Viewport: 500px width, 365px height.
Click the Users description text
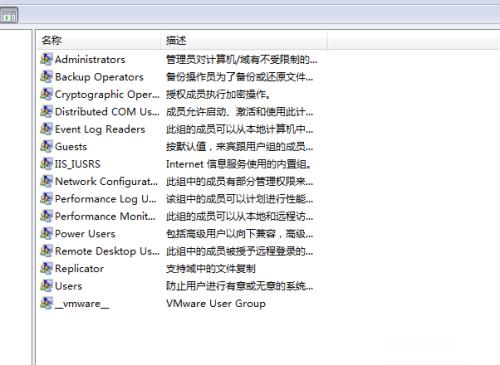[x=239, y=286]
